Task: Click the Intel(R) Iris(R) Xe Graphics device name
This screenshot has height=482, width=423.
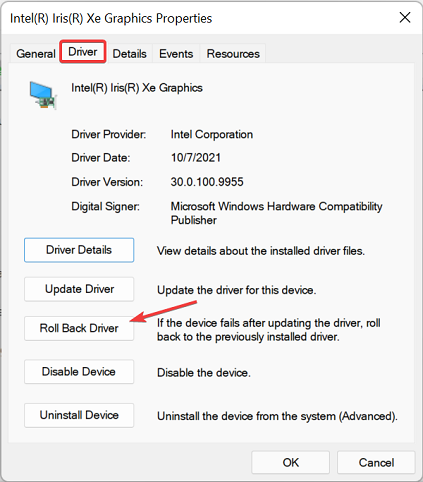Action: [x=137, y=88]
